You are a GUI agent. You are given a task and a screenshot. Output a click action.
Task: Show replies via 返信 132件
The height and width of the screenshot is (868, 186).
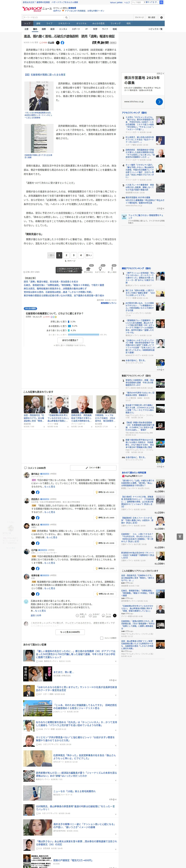pos(36,615)
